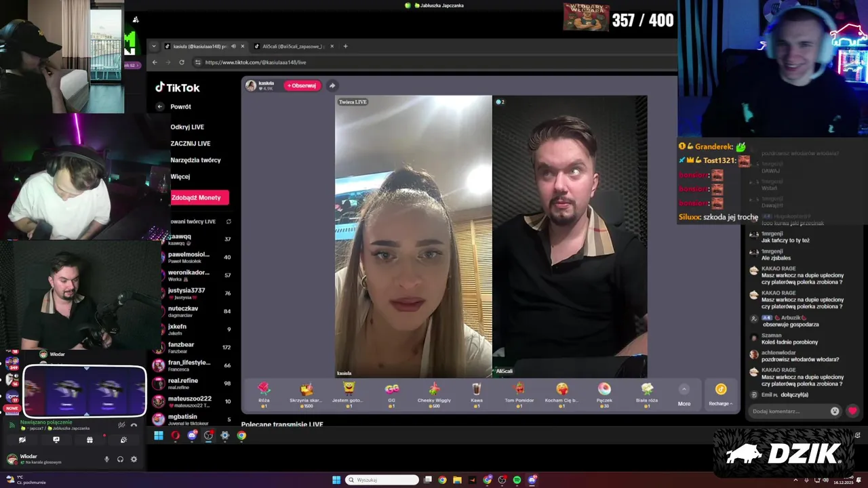
Task: Send the GG gift
Action: (x=391, y=393)
